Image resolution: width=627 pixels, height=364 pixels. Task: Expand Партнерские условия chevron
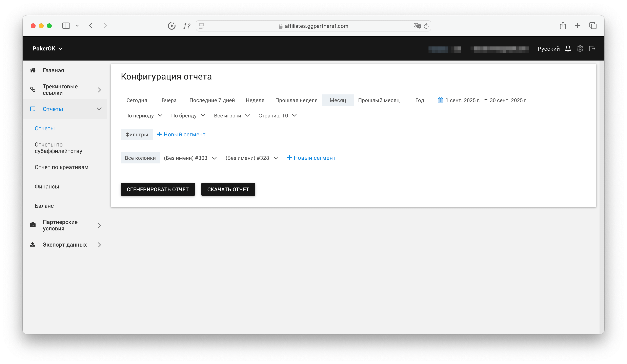(x=99, y=225)
